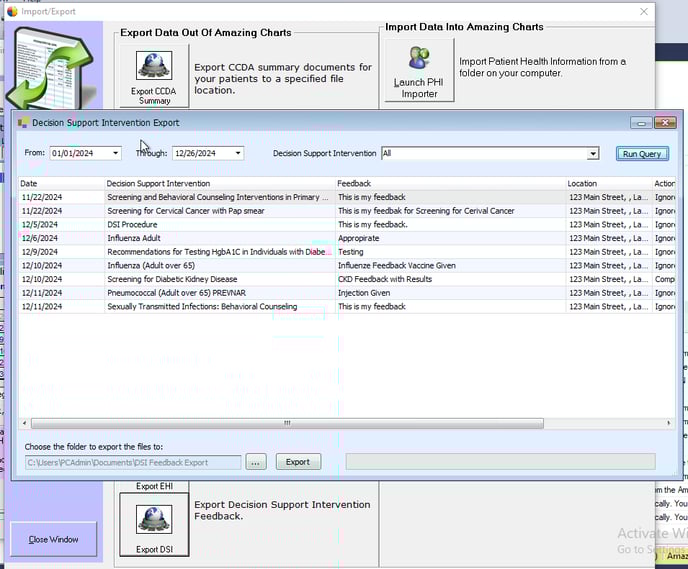The width and height of the screenshot is (688, 569).
Task: Sort by the Date column header
Action: pyautogui.click(x=61, y=184)
